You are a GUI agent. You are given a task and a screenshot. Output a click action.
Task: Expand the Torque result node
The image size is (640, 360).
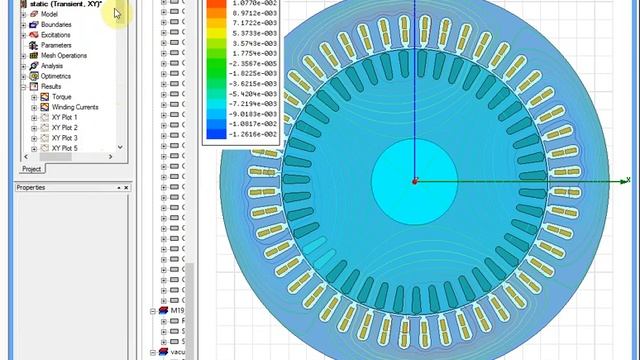point(34,97)
